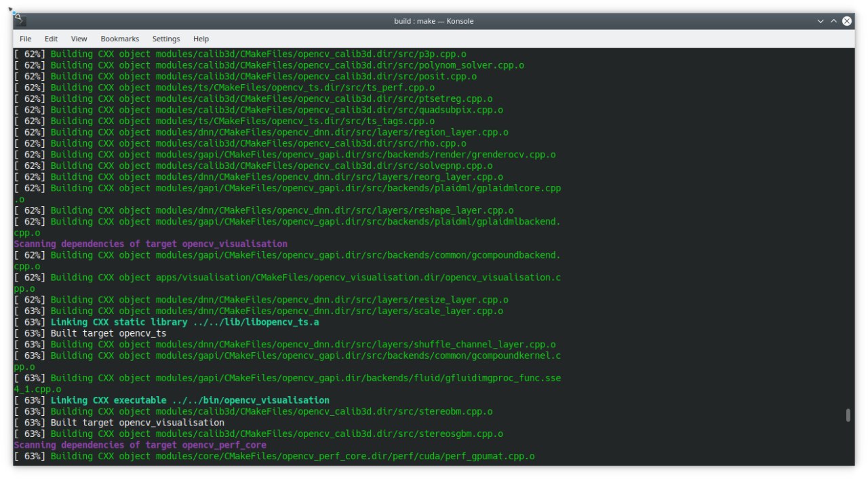Open the File menu
This screenshot has height=479, width=868.
(25, 39)
